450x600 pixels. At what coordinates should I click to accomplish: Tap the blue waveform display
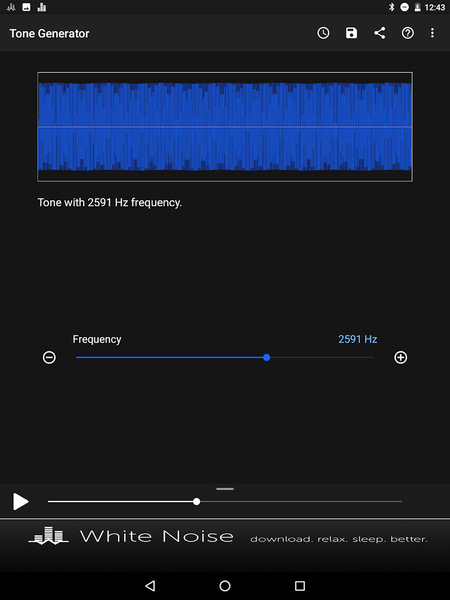pos(225,127)
